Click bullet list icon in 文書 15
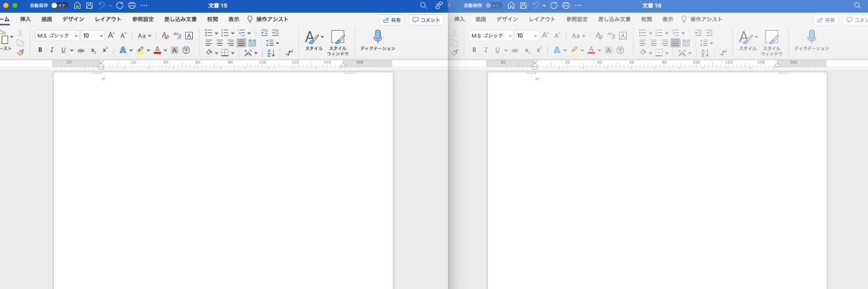 pos(209,33)
